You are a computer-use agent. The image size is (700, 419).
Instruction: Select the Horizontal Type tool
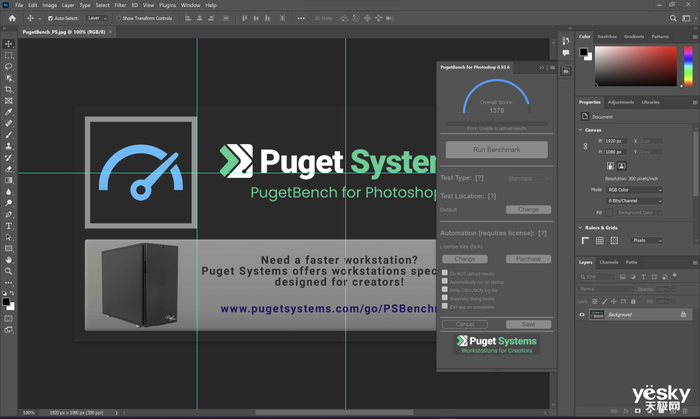point(8,226)
